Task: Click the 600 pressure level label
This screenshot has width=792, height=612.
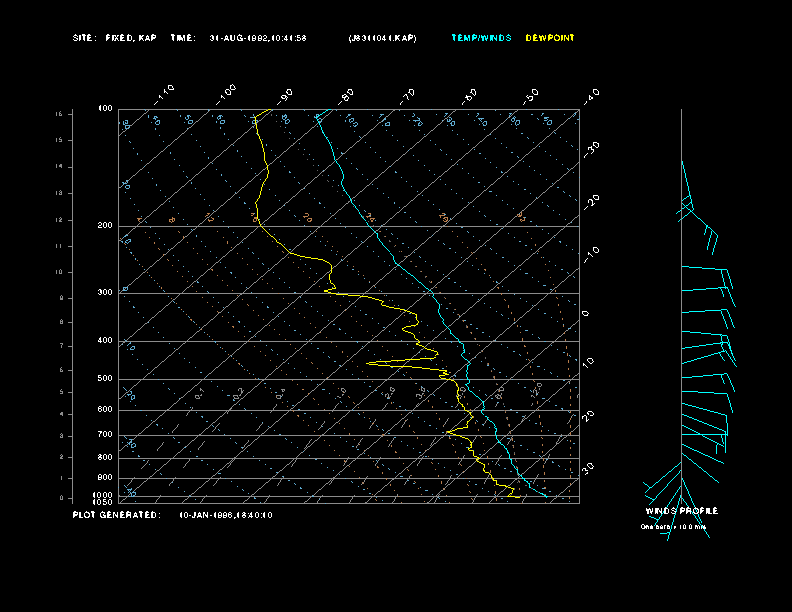Action: click(x=105, y=410)
